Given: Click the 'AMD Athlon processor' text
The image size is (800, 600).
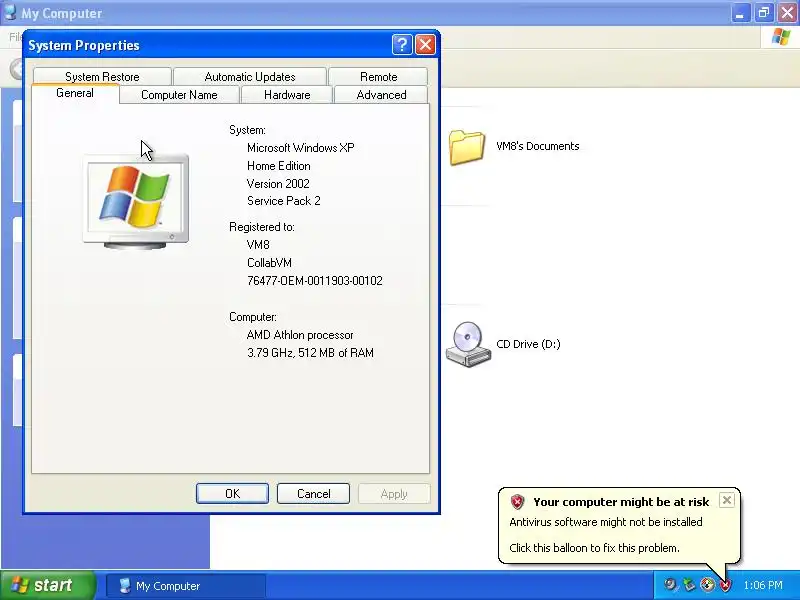Looking at the screenshot, I should 300,335.
